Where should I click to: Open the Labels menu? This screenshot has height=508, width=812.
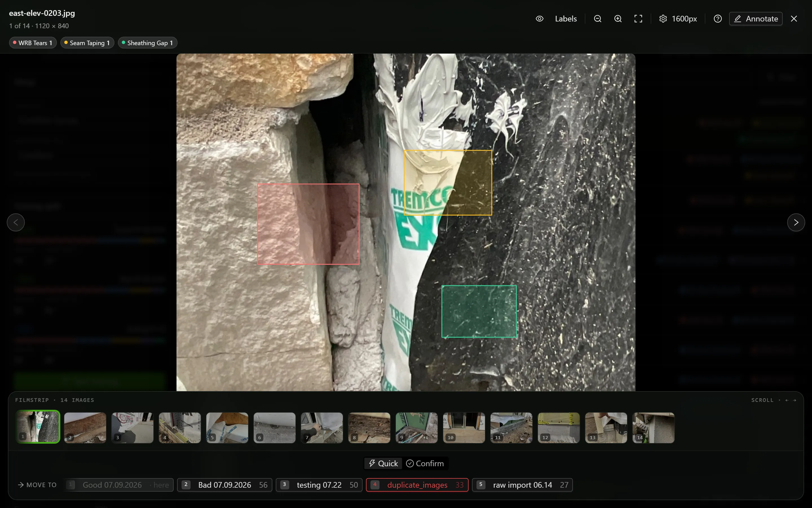566,19
